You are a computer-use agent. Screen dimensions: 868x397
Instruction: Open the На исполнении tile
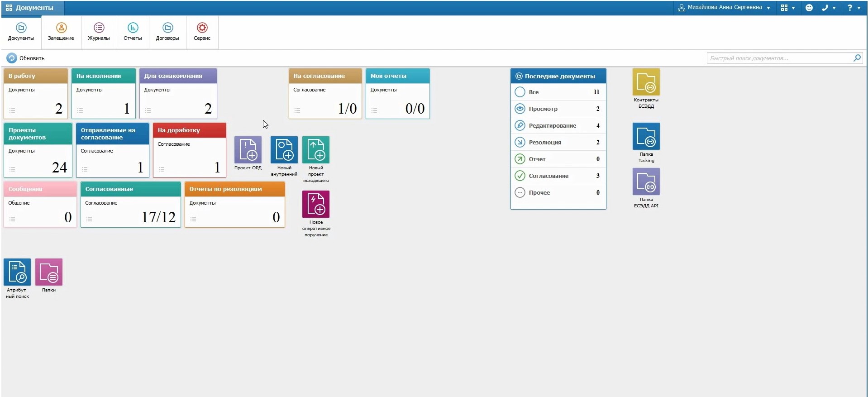[104, 94]
